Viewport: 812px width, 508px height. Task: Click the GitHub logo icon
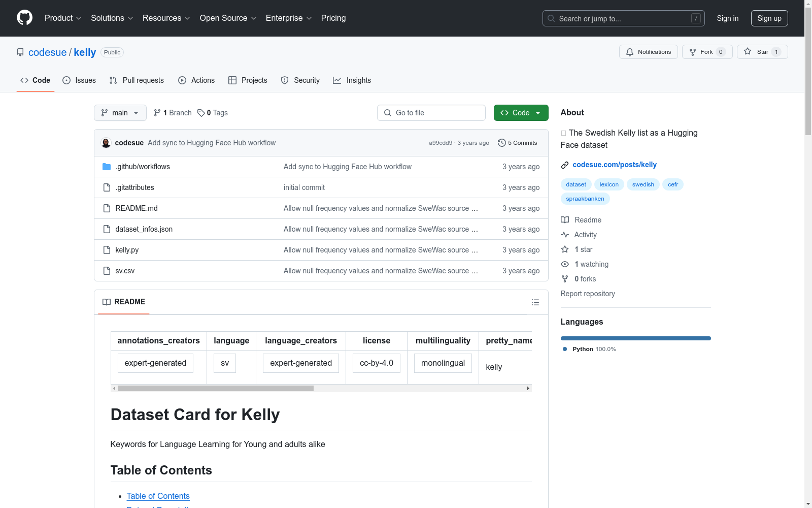(24, 18)
